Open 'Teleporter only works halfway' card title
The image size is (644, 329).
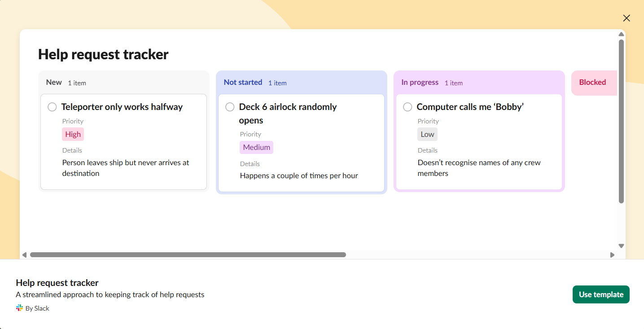pyautogui.click(x=122, y=107)
